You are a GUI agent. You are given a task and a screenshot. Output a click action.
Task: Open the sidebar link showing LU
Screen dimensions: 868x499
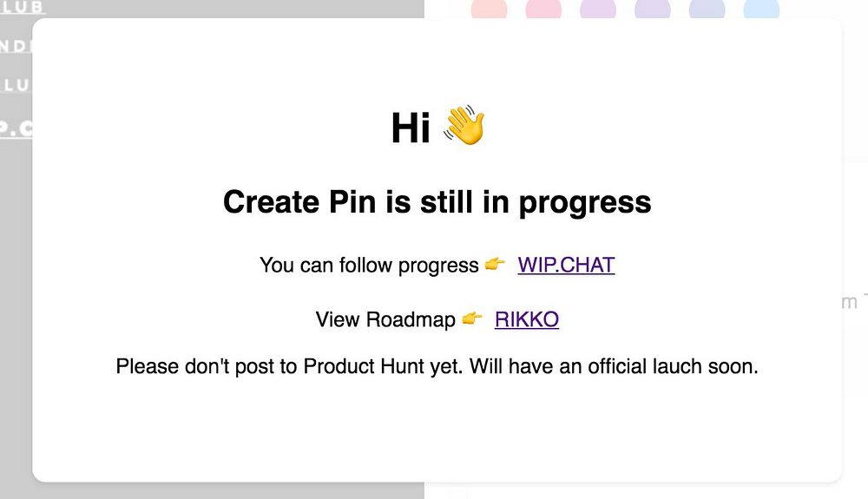[x=16, y=85]
